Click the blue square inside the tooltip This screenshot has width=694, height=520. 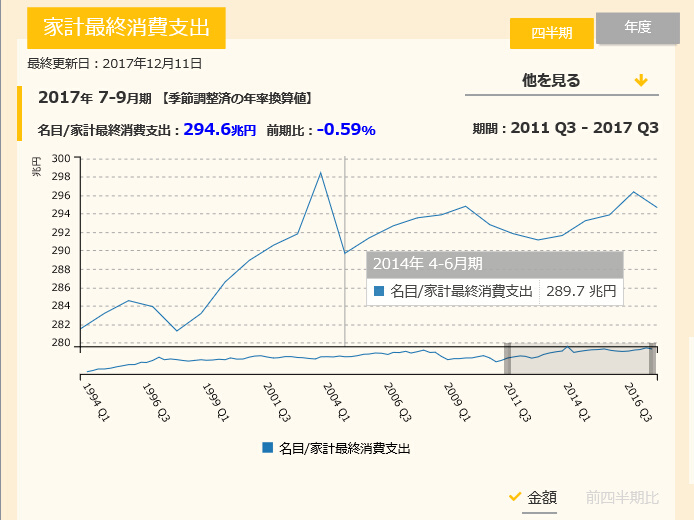379,291
